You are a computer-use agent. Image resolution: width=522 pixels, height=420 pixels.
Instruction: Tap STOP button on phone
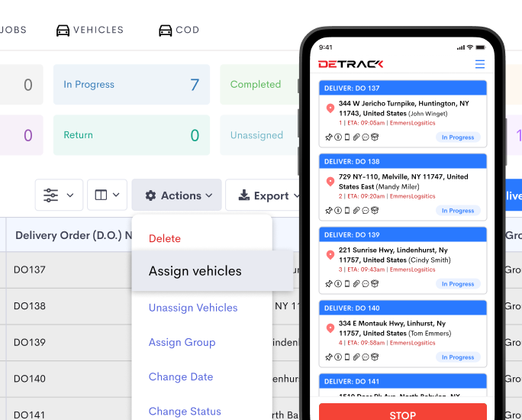coord(403,412)
